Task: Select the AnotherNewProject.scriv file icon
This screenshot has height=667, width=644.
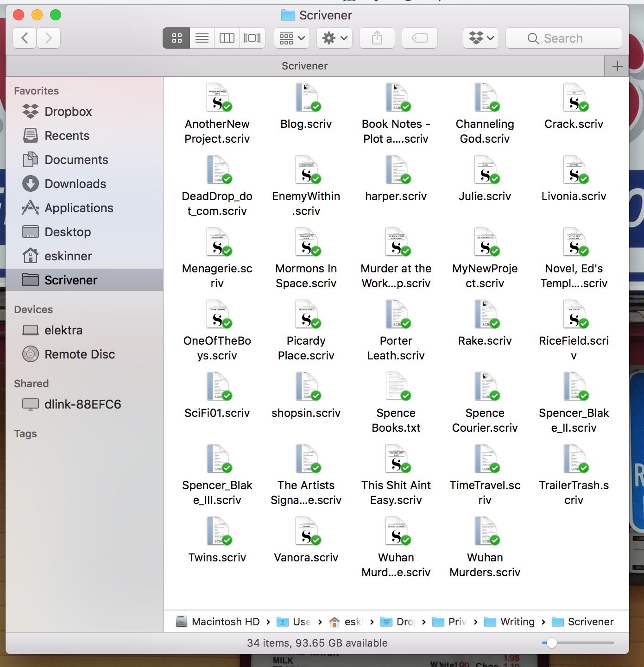Action: [218, 97]
